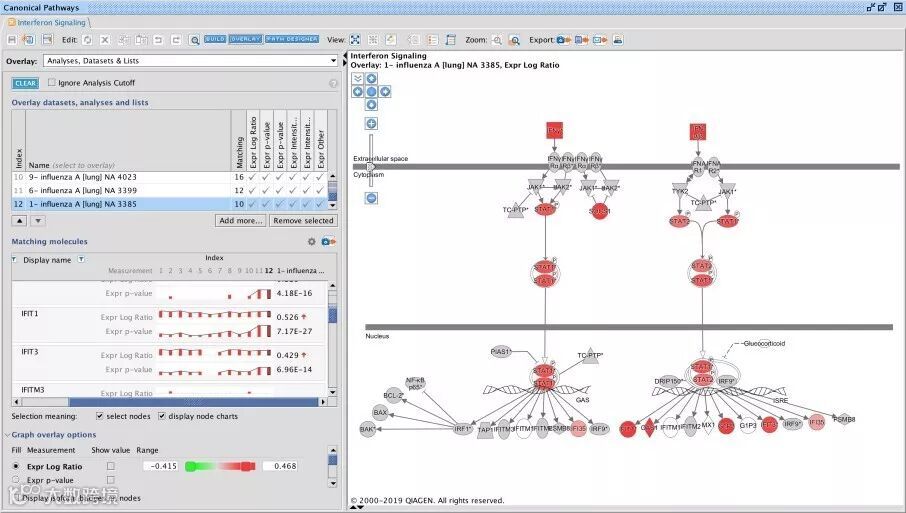The width and height of the screenshot is (906, 513).
Task: Click the Copy edit icon
Action: (x=124, y=40)
